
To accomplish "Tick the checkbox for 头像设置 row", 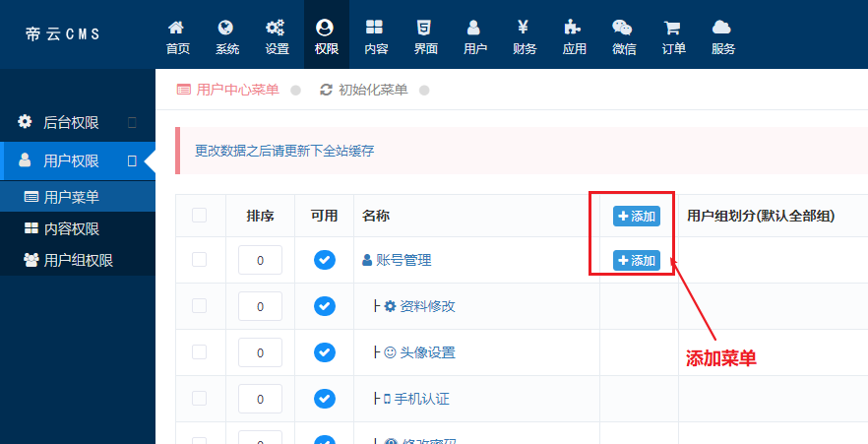I will tap(199, 351).
